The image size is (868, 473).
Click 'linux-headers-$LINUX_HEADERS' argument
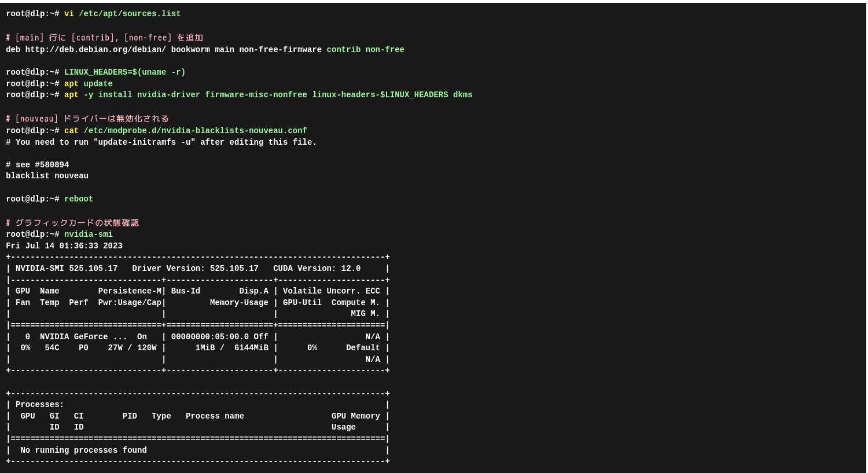tap(380, 95)
